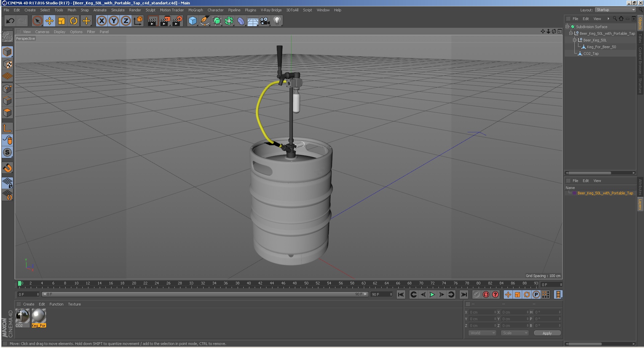This screenshot has width=644, height=348.
Task: Toggle X axis lock
Action: tap(102, 21)
